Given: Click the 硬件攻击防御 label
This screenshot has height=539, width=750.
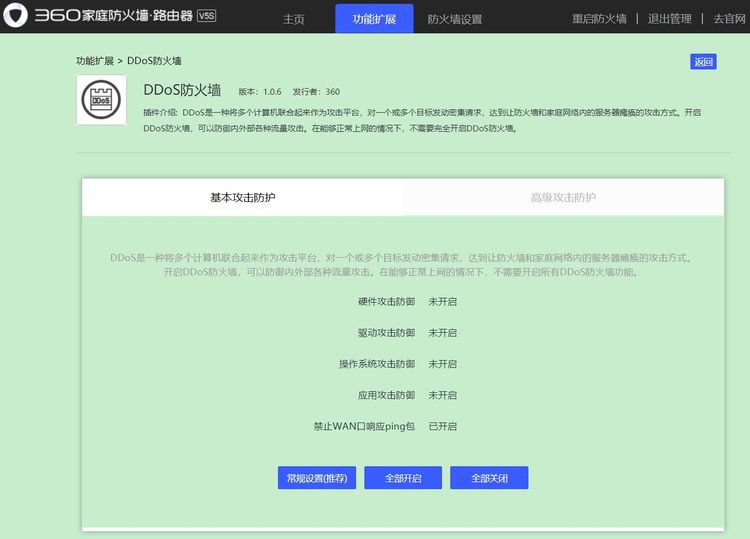Looking at the screenshot, I should point(386,302).
